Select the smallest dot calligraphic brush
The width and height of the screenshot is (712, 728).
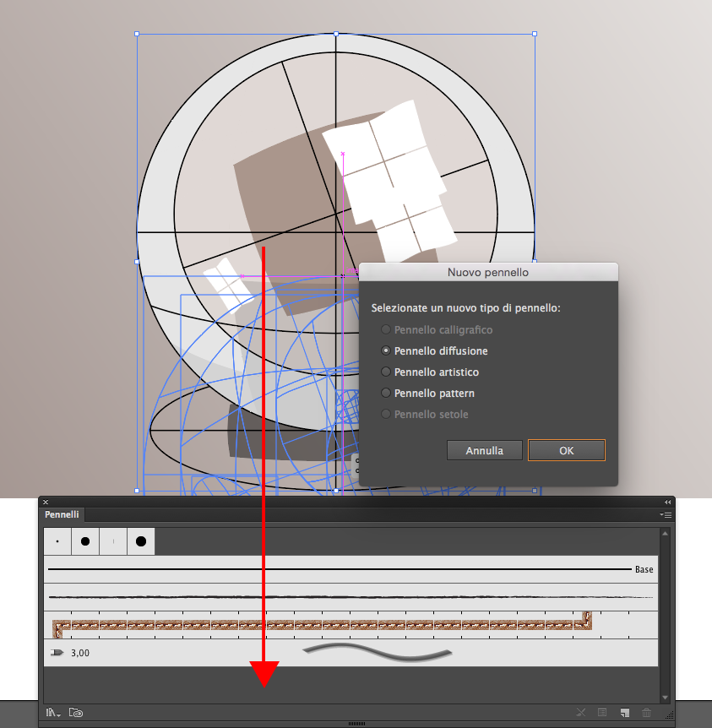[57, 541]
